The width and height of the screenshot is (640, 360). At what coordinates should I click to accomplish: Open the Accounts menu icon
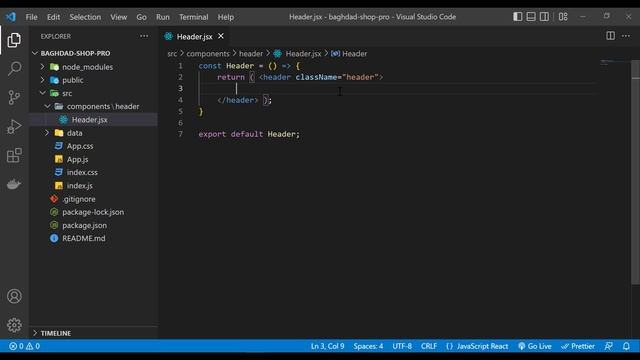point(14,296)
